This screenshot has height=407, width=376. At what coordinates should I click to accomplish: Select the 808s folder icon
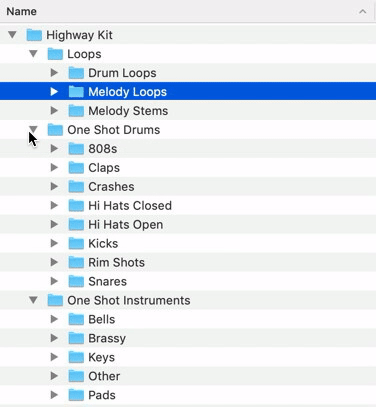tap(76, 149)
